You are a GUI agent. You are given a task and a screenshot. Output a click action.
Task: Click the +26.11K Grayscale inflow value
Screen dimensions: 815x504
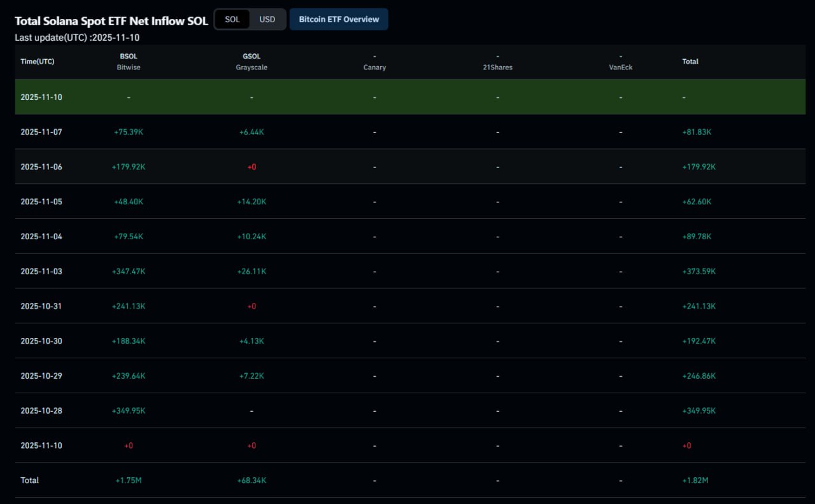(x=252, y=271)
